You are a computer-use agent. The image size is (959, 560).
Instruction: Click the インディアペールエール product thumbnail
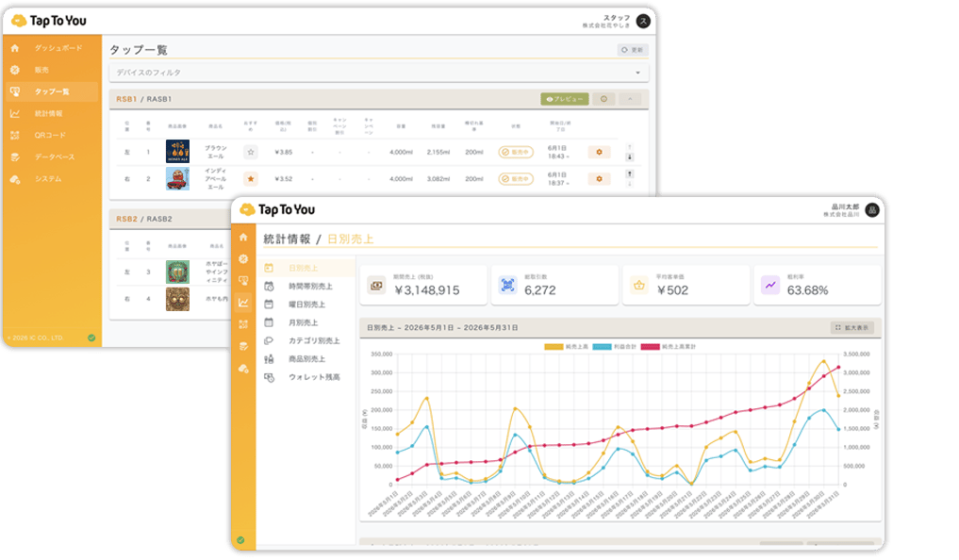tap(177, 178)
